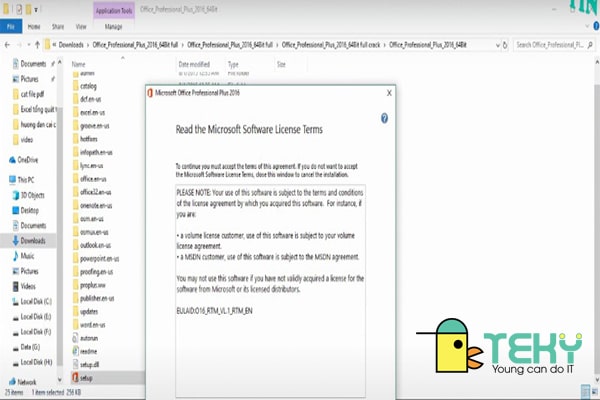The height and width of the screenshot is (400, 600).
Task: Click the Type column header
Action: 233,64
